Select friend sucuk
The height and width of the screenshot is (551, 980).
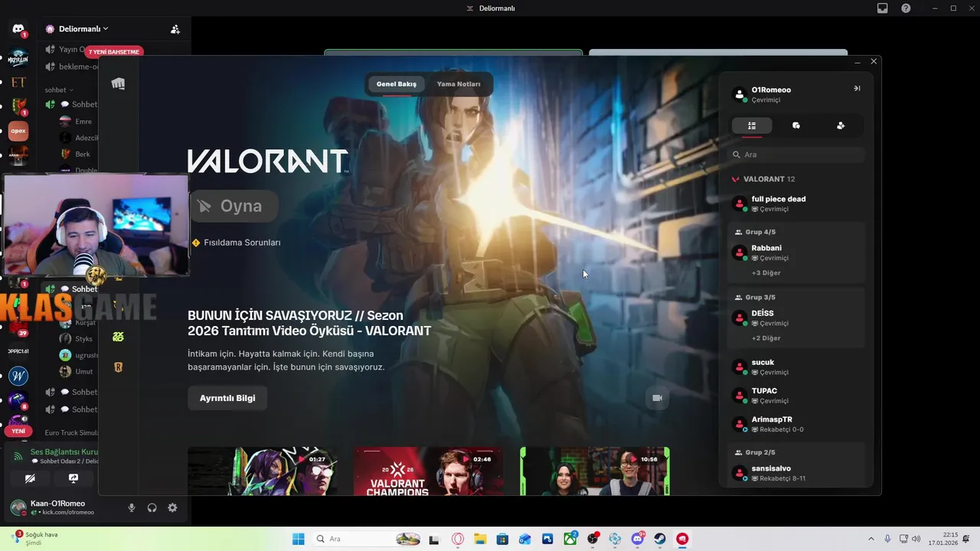[x=796, y=367]
